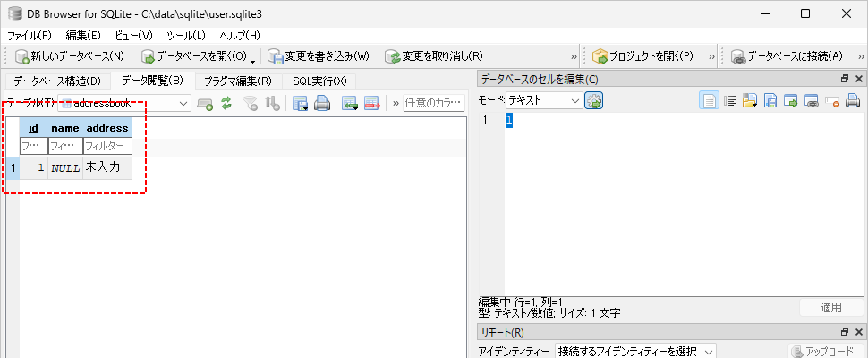Click the set cell to NULL icon
Image resolution: width=868 pixels, height=358 pixels.
coord(831,101)
